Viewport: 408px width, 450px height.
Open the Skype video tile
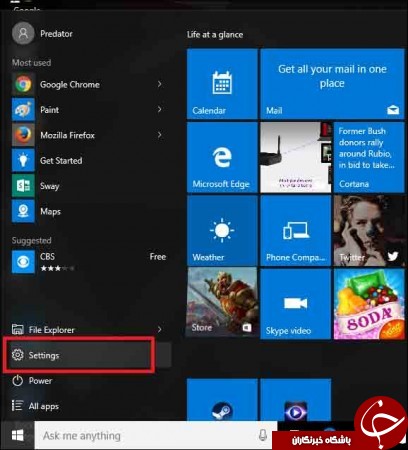(x=295, y=304)
